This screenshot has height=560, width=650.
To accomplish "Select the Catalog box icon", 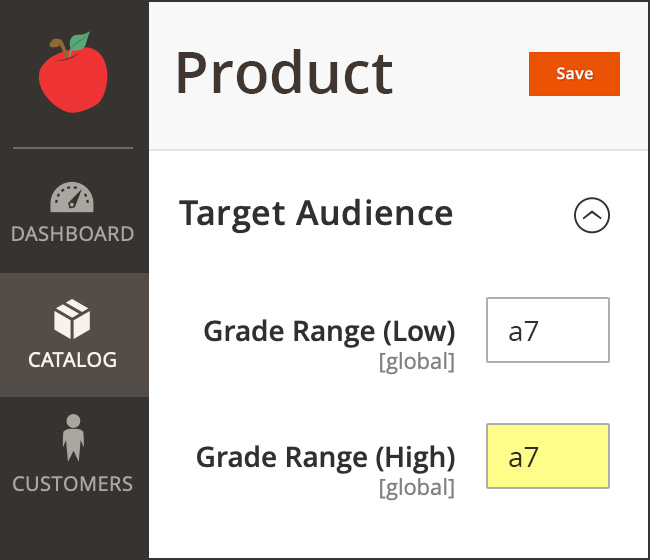I will pos(72,320).
